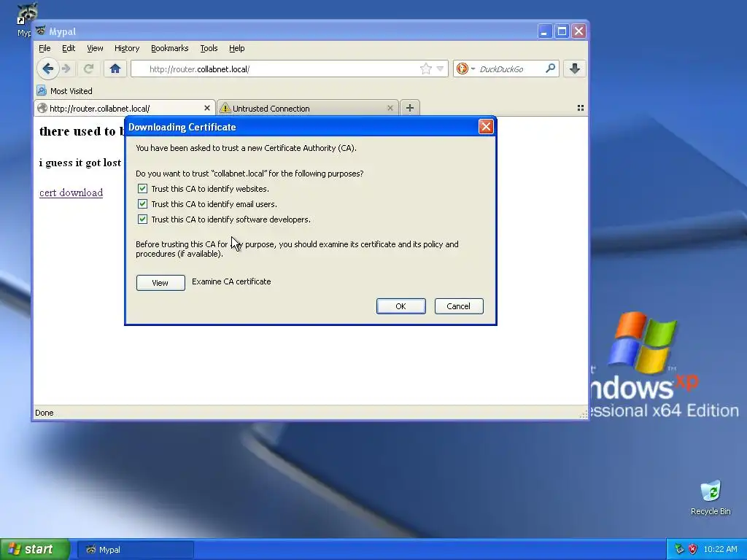Open the History menu
This screenshot has width=747, height=560.
coord(127,48)
